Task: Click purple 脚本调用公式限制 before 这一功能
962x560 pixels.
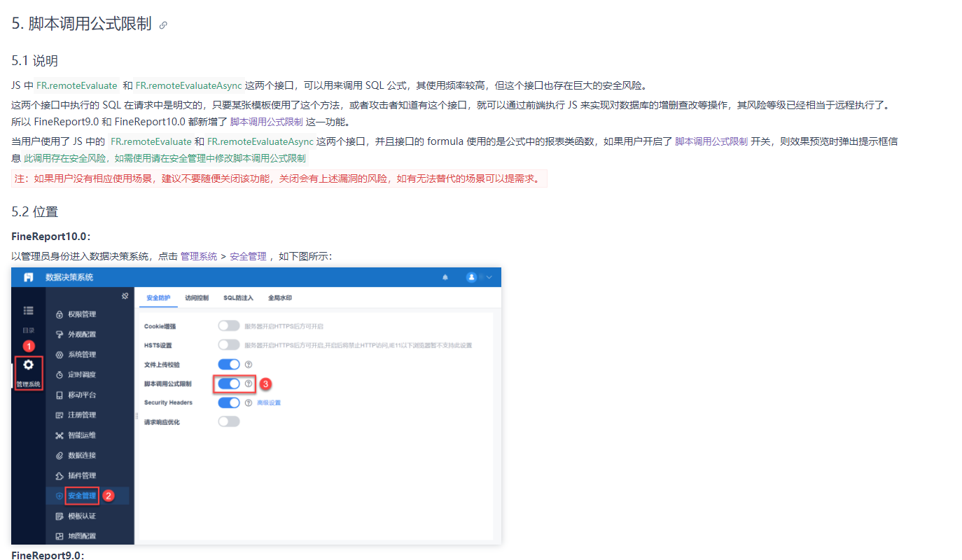Action: pos(267,122)
